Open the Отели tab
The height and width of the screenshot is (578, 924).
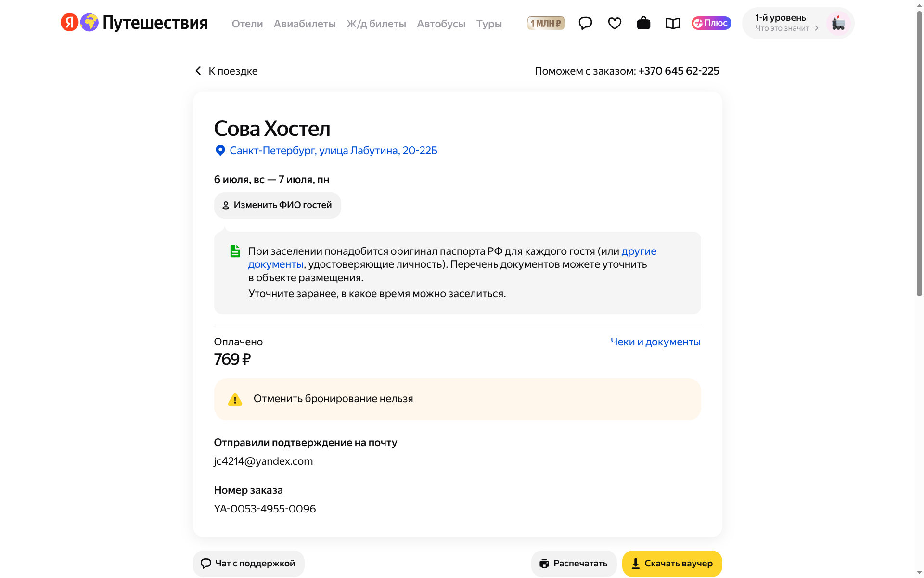247,24
